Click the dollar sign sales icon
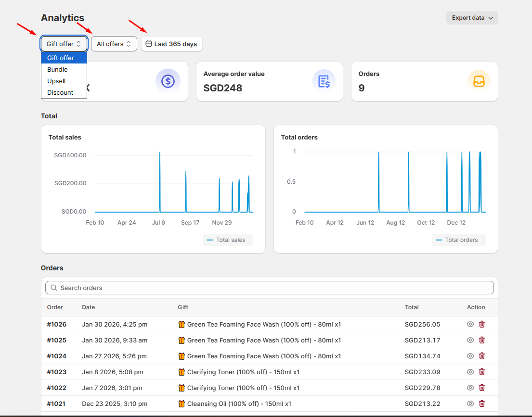The height and width of the screenshot is (417, 532). coord(168,81)
